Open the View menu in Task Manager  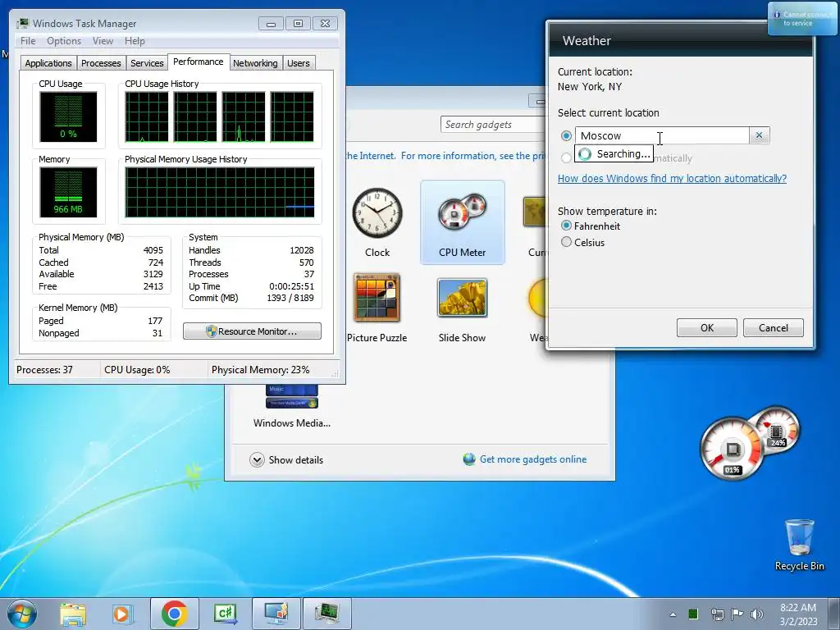[x=103, y=41]
